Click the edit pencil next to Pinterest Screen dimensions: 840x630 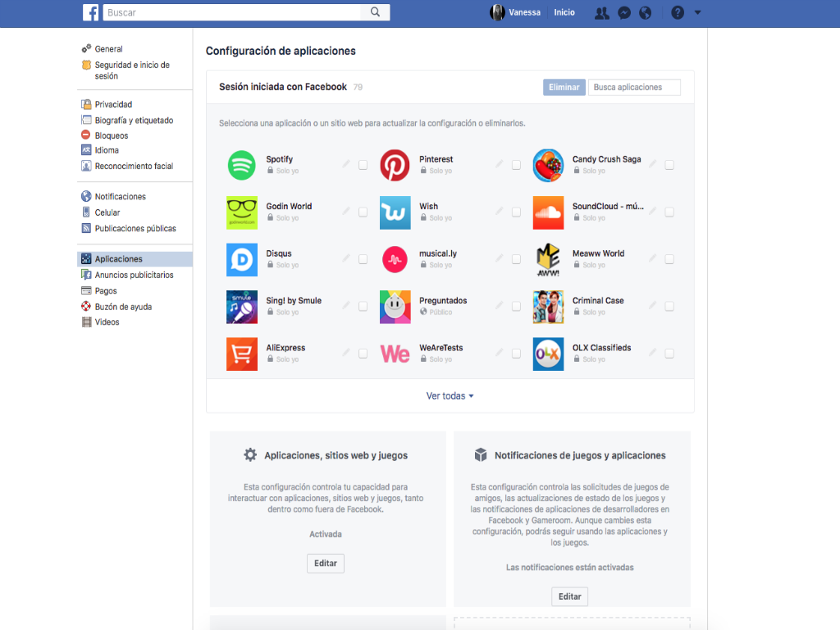500,165
